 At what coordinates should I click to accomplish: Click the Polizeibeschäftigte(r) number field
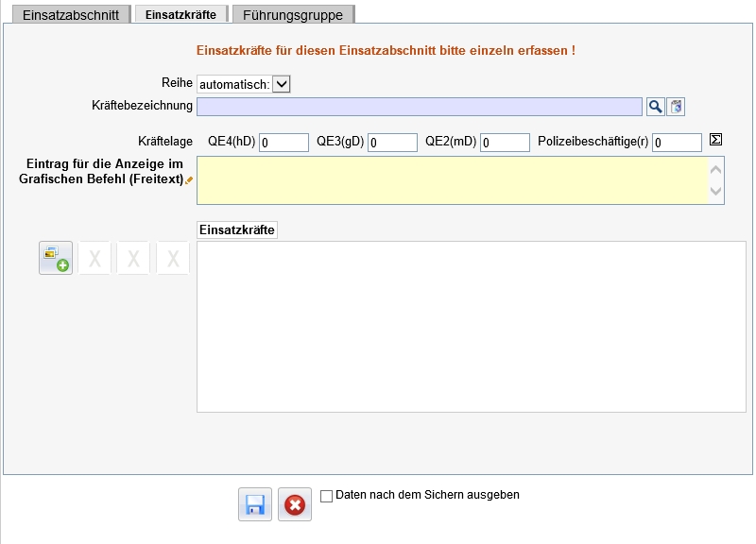pyautogui.click(x=677, y=143)
